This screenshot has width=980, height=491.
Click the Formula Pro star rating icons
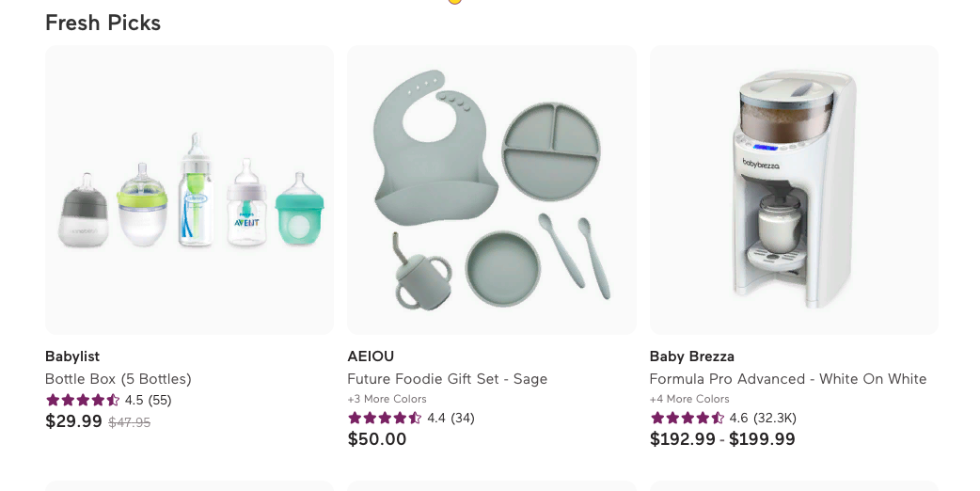(687, 418)
